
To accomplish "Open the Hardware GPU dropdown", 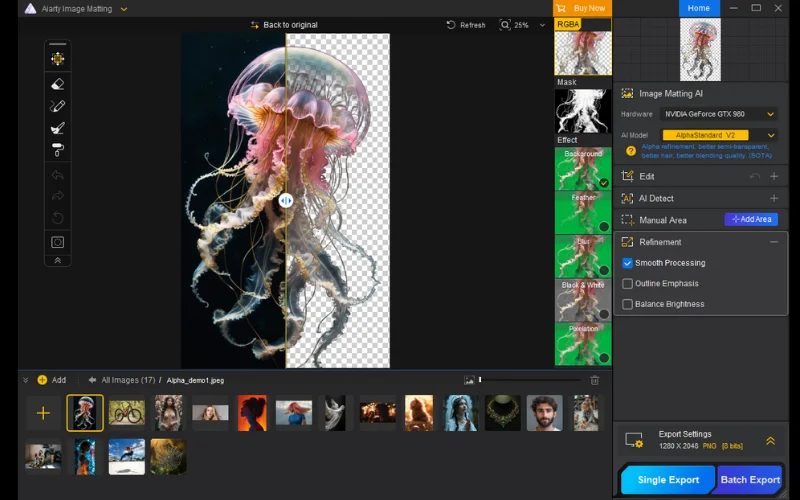I will tap(718, 114).
